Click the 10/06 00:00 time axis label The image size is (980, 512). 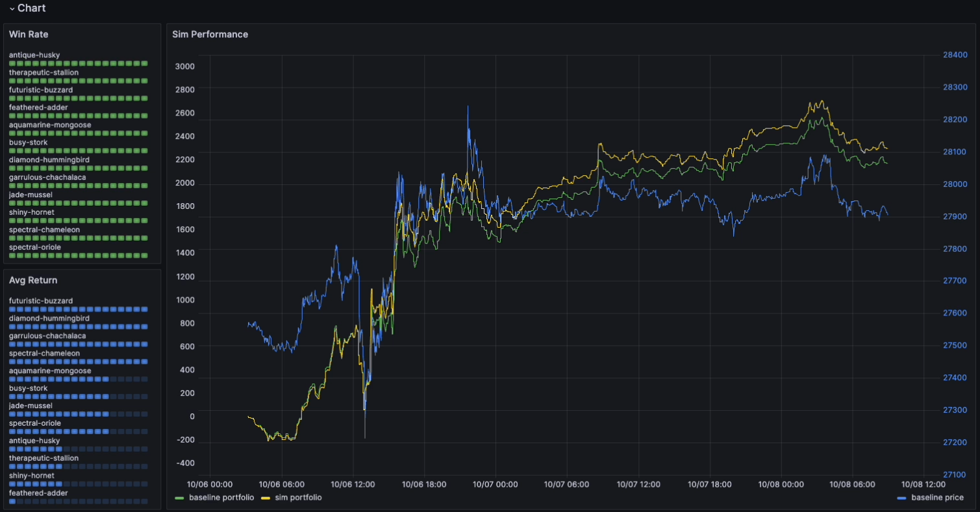pos(210,484)
